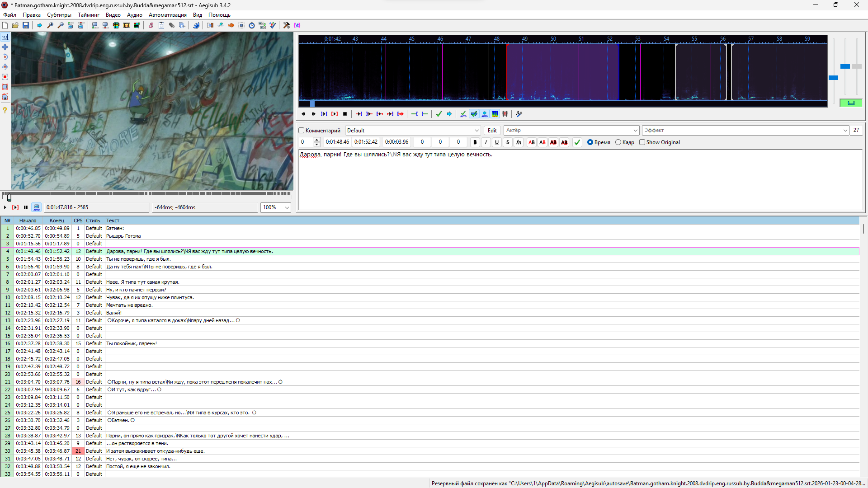Screen dimensions: 868x488
Task: Open the Субтитры menu
Action: (x=59, y=15)
